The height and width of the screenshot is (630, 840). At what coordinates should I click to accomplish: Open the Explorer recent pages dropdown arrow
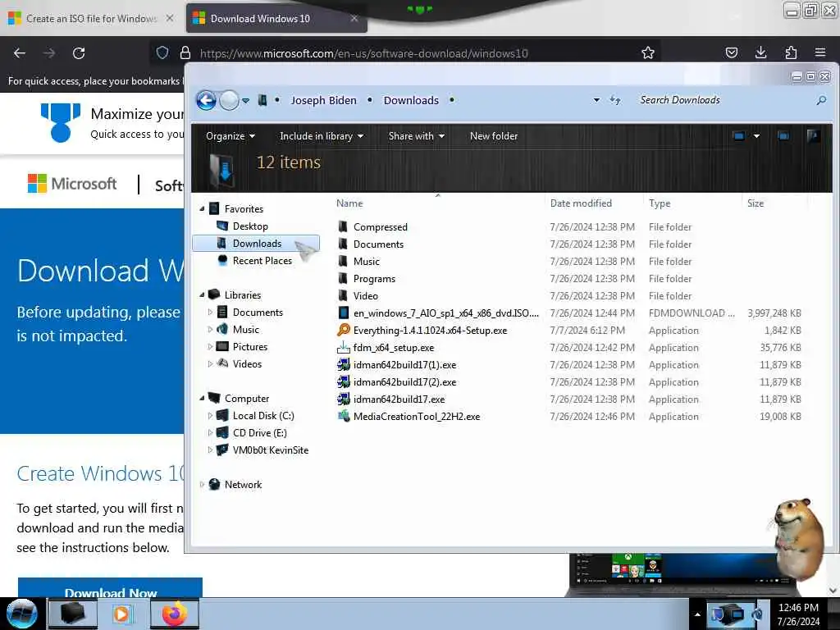click(x=245, y=101)
